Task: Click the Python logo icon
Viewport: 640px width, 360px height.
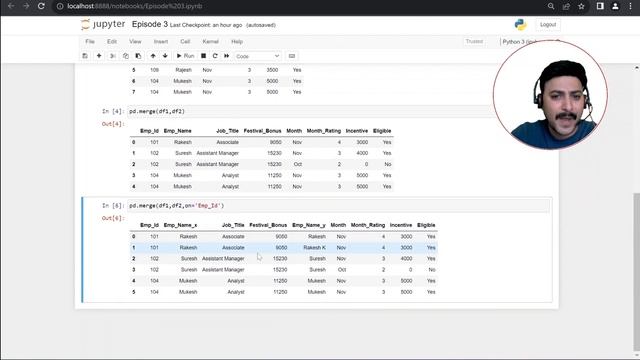Action: pyautogui.click(x=520, y=24)
